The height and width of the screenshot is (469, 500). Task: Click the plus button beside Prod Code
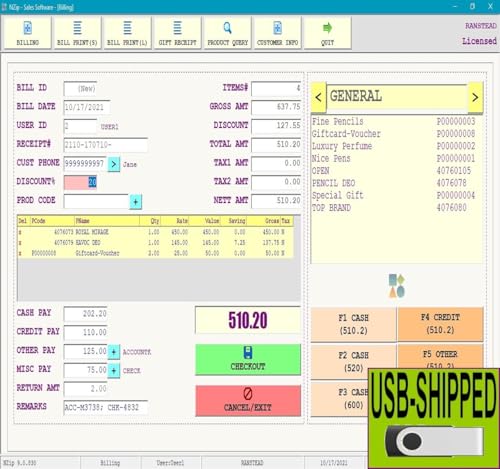(135, 202)
